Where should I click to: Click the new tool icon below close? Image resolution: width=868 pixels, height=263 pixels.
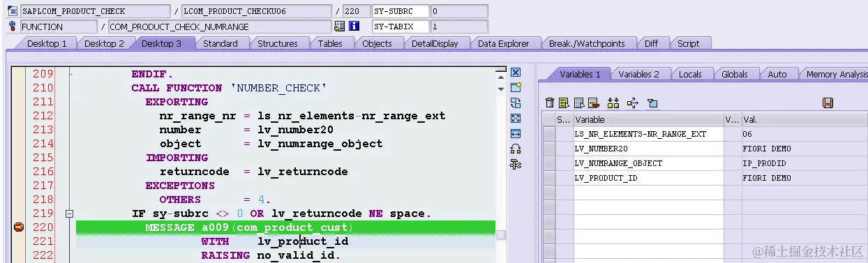point(516,87)
